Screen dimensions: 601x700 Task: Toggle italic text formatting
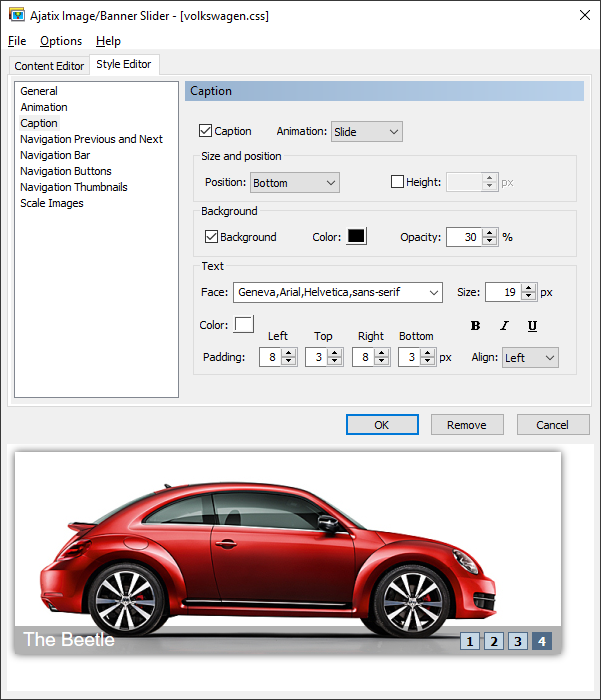pos(504,325)
